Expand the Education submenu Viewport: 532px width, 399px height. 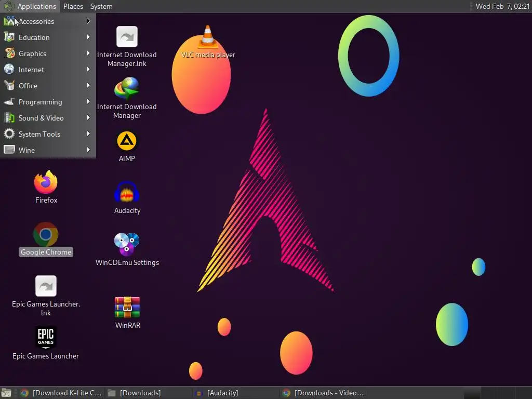tap(48, 37)
